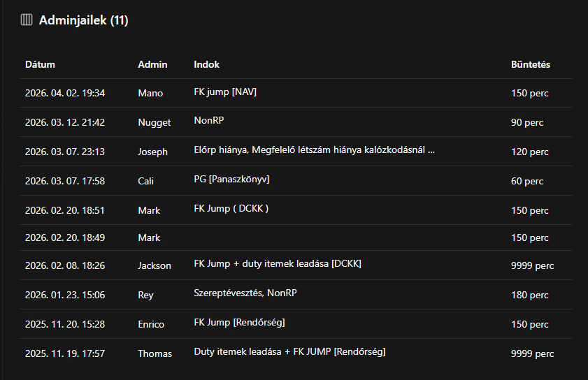Select the NonRP reason entry

[208, 120]
